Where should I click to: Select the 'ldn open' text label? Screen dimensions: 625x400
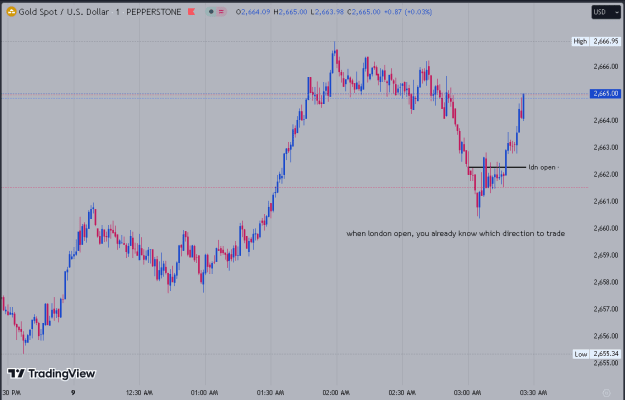tap(542, 167)
